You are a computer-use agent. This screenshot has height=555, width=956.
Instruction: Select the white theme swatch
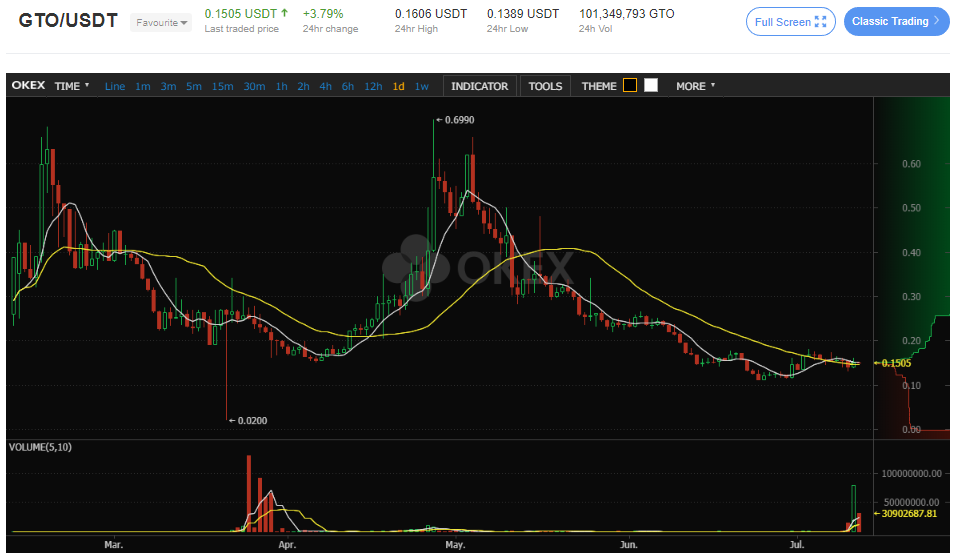(x=651, y=86)
